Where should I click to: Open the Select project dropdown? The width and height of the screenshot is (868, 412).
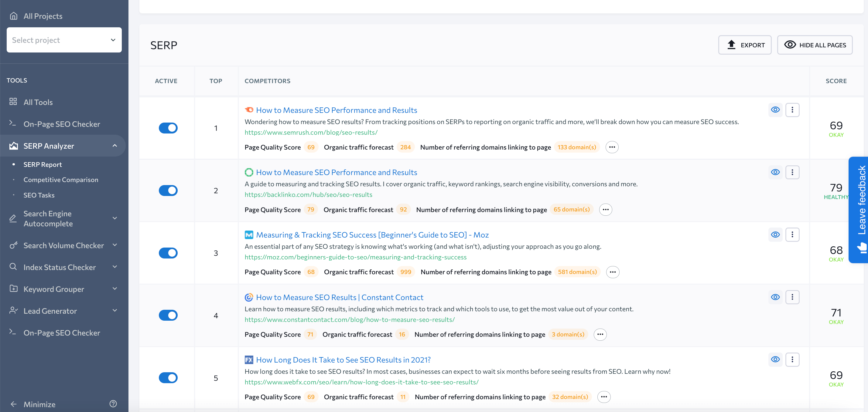(x=64, y=40)
